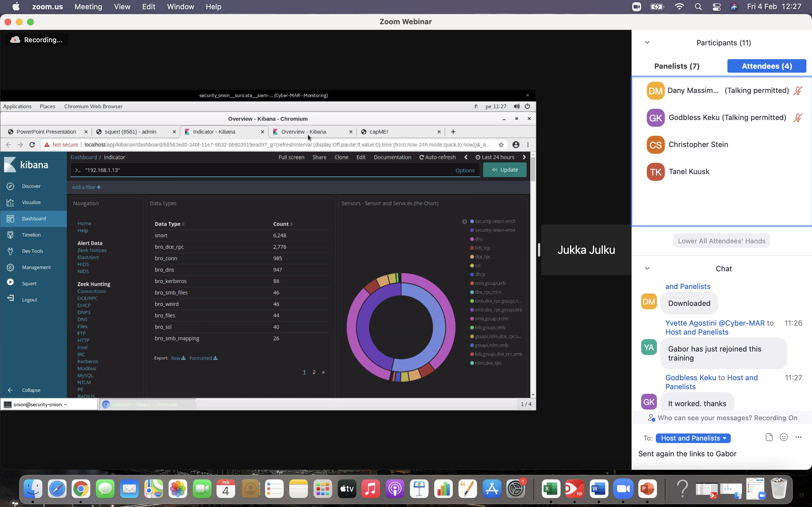Open Kibana Dev Tools wrench icon
The width and height of the screenshot is (812, 507).
[x=10, y=251]
